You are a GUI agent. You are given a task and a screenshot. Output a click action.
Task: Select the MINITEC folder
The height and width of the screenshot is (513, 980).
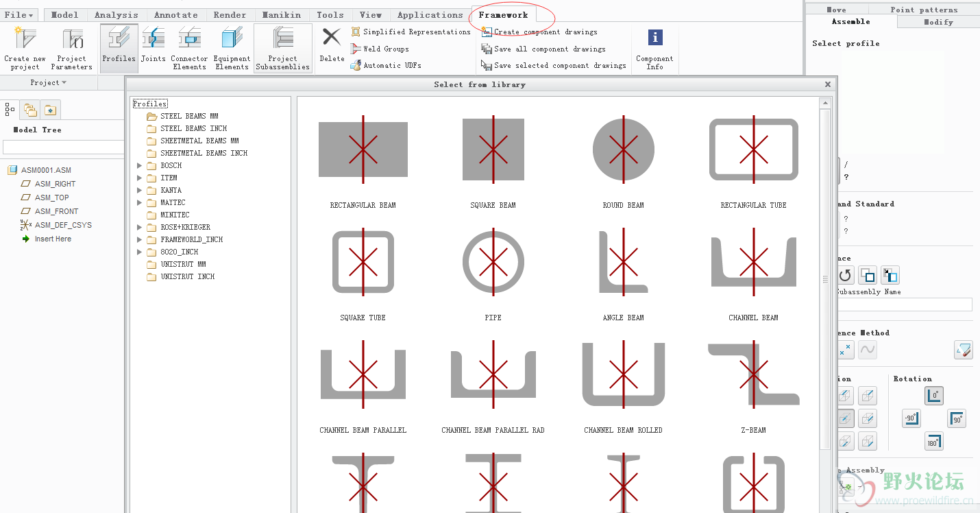168,215
